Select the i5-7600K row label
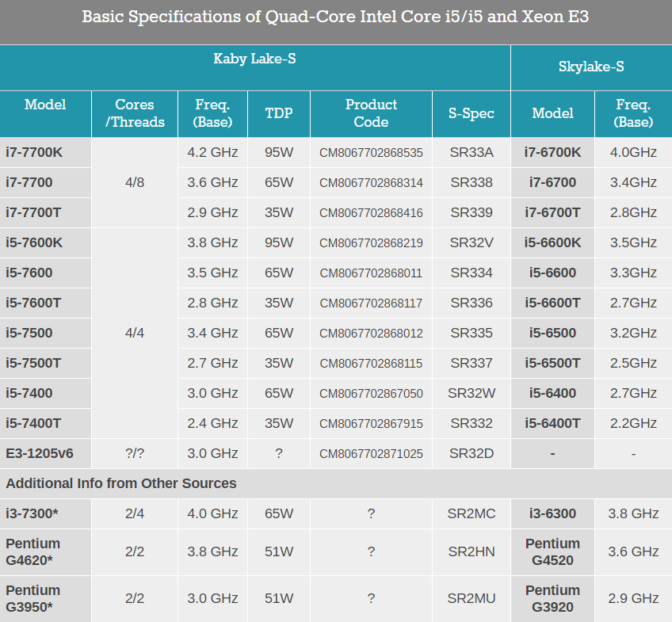The width and height of the screenshot is (672, 622). pos(45,243)
